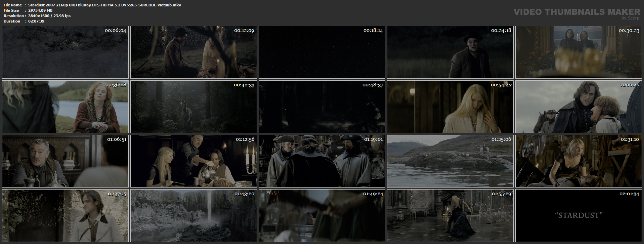Click the "Duration" label

coord(12,21)
